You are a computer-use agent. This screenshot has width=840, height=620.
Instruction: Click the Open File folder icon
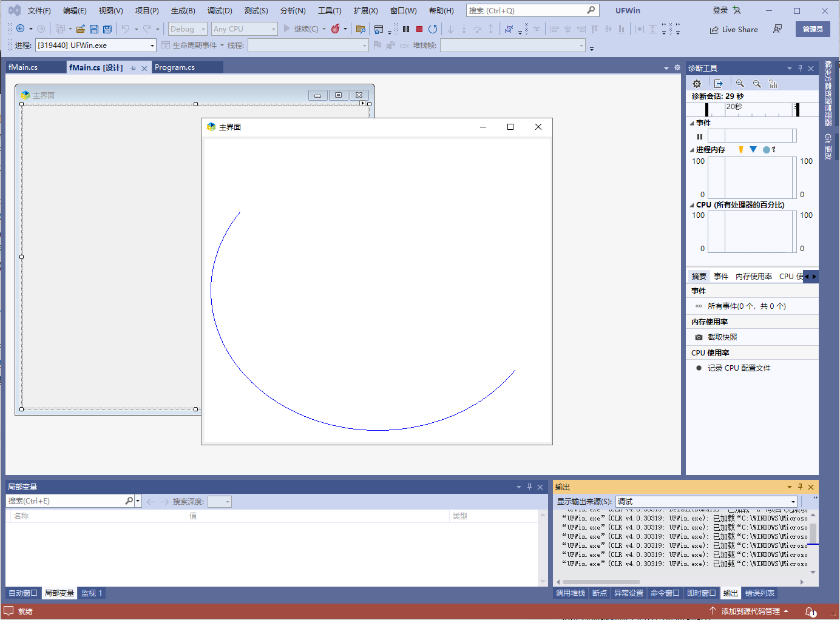pyautogui.click(x=80, y=29)
